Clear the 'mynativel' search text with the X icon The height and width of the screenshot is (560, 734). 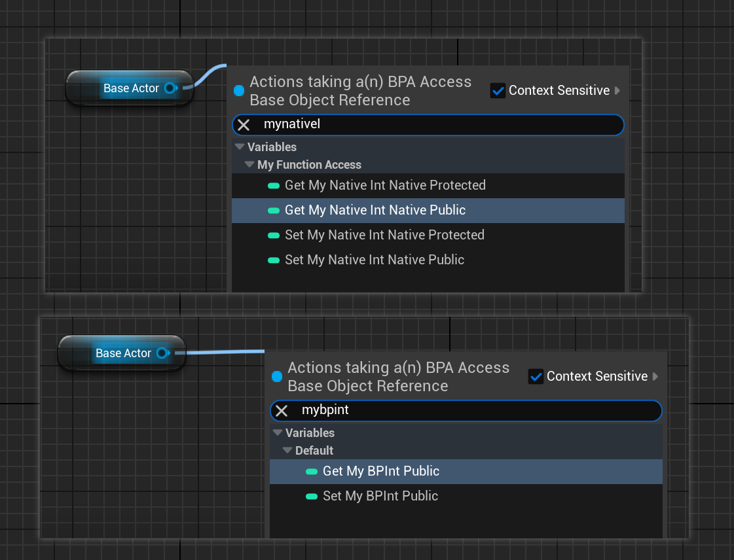(244, 124)
